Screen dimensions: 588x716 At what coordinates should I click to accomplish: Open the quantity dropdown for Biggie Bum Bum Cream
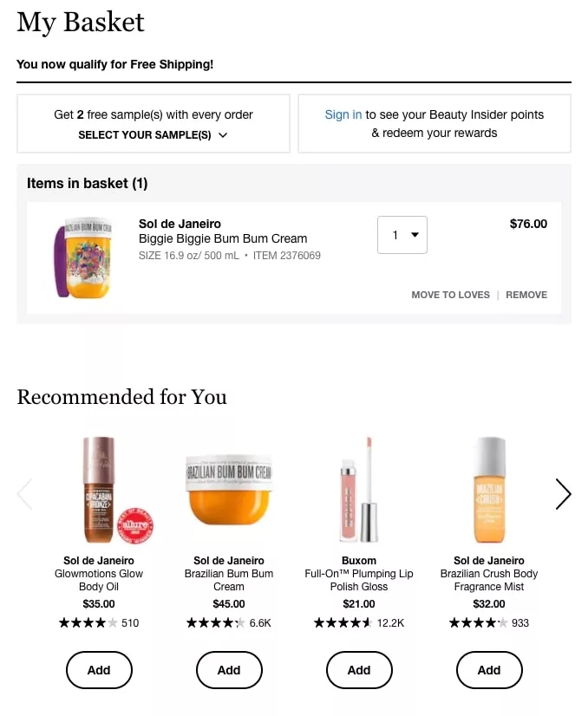click(x=402, y=234)
